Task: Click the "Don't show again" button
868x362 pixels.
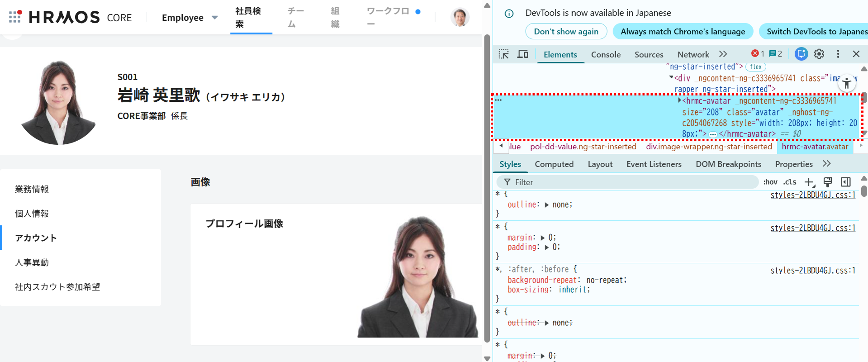Action: pos(566,32)
